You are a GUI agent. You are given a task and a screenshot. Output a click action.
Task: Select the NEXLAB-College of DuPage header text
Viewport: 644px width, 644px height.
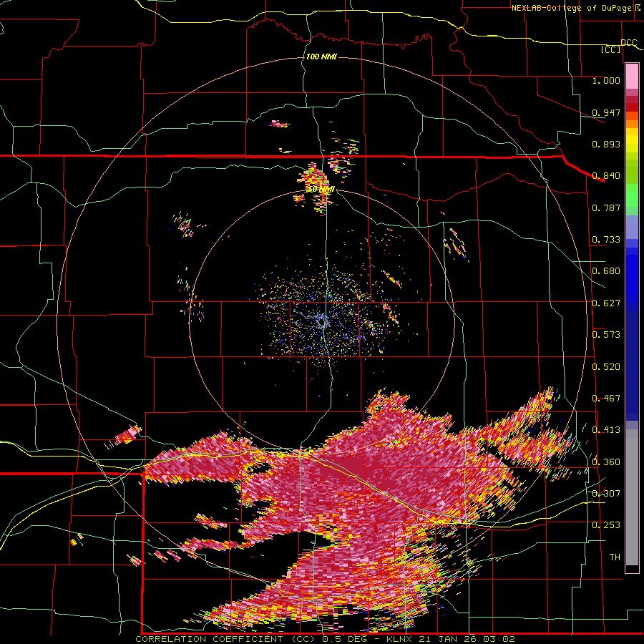571,8
